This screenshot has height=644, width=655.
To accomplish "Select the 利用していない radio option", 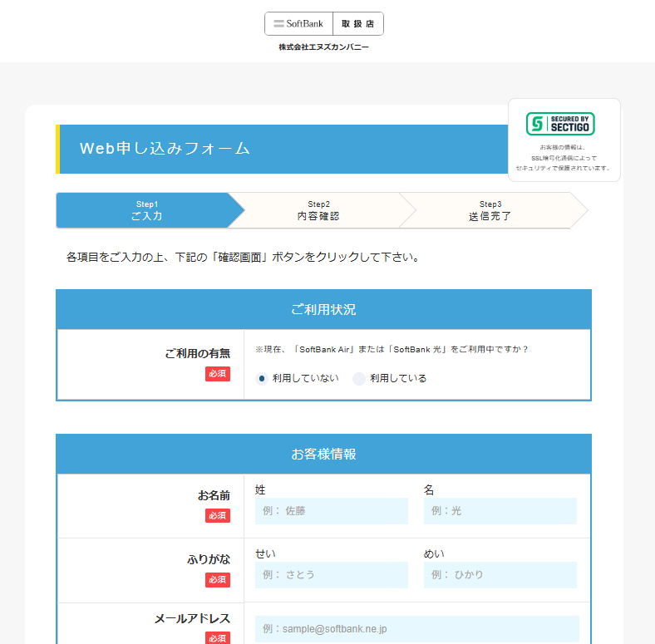I will pyautogui.click(x=262, y=379).
